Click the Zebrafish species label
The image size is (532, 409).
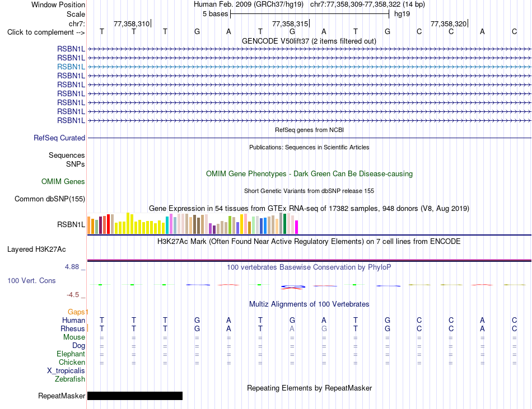click(70, 379)
